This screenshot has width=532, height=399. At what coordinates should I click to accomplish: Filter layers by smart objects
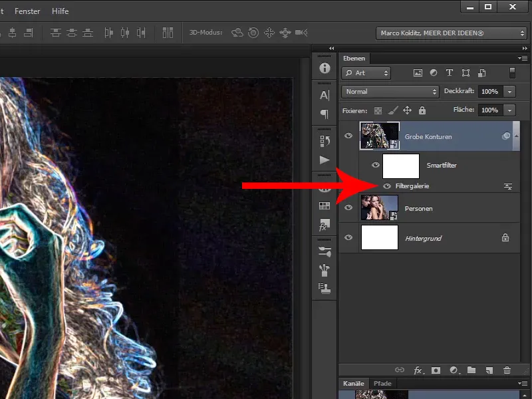coord(481,73)
